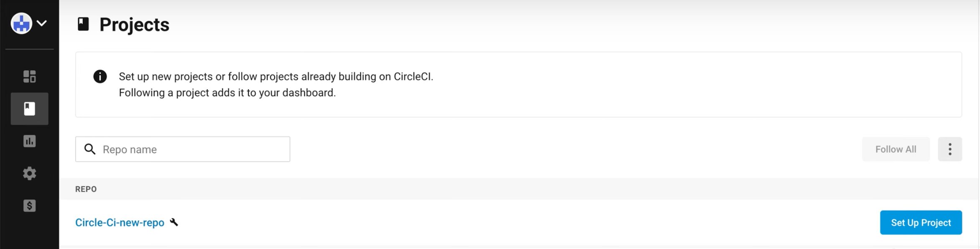
Task: Click the info icon in the banner
Action: click(x=100, y=77)
